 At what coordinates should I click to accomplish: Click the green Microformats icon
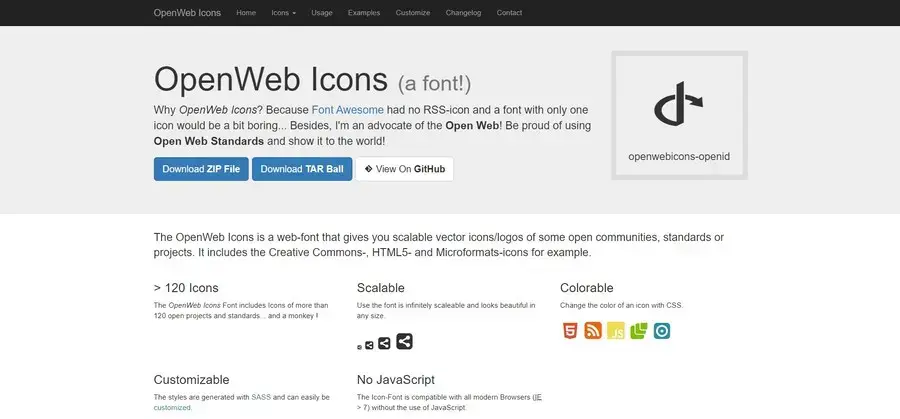(639, 331)
